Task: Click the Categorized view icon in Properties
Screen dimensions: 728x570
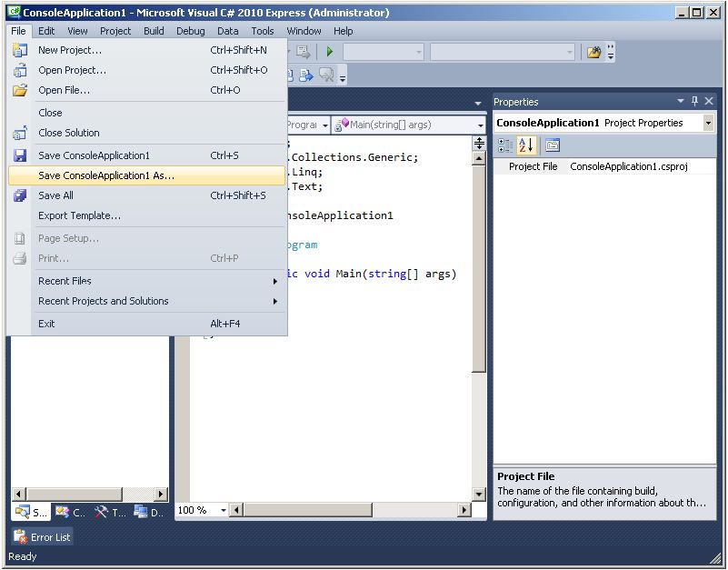Action: (x=505, y=145)
